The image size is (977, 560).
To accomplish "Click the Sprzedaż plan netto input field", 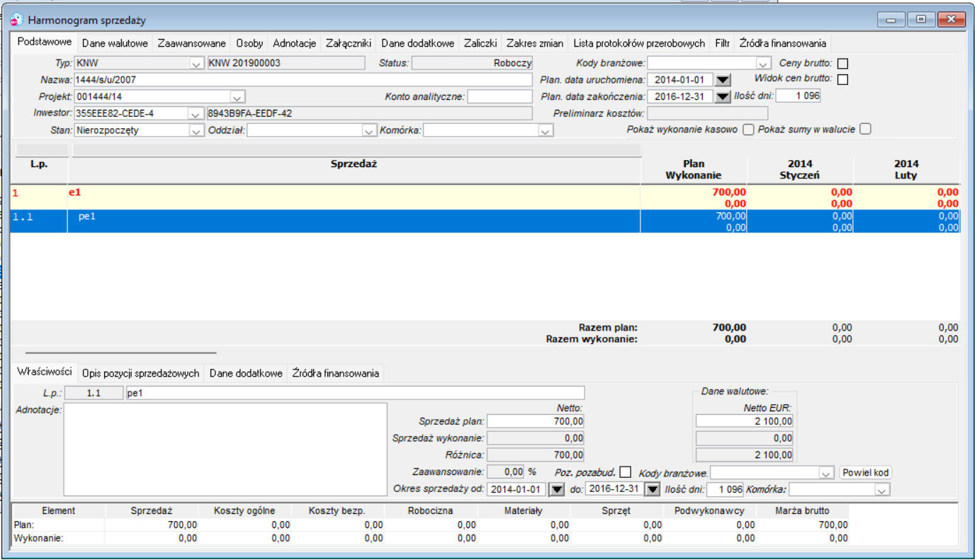I will pyautogui.click(x=536, y=421).
